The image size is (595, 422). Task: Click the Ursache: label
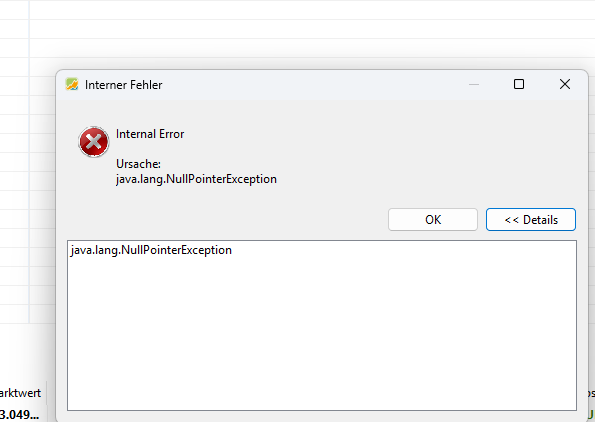point(139,164)
